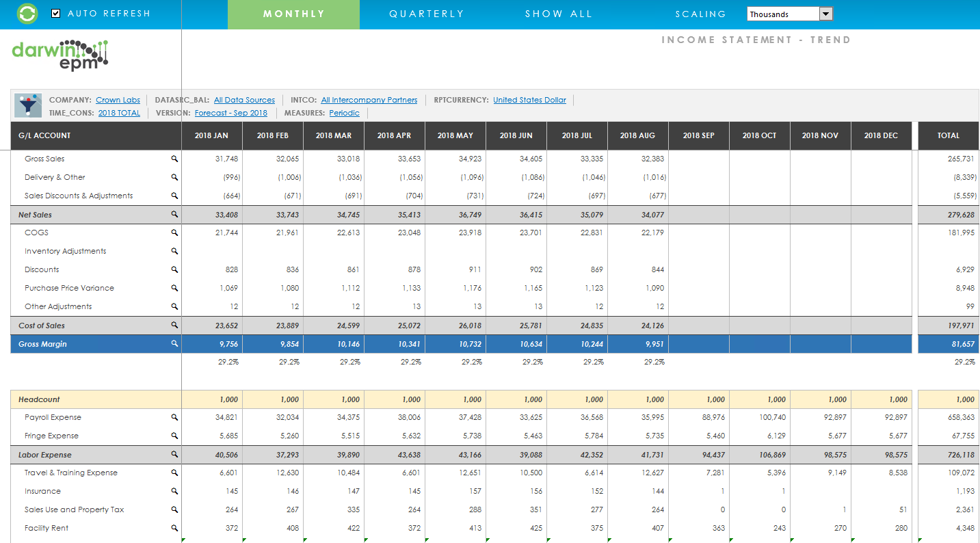Open the Forecast - Sep 2018 version link
The width and height of the screenshot is (980, 543).
click(x=231, y=113)
